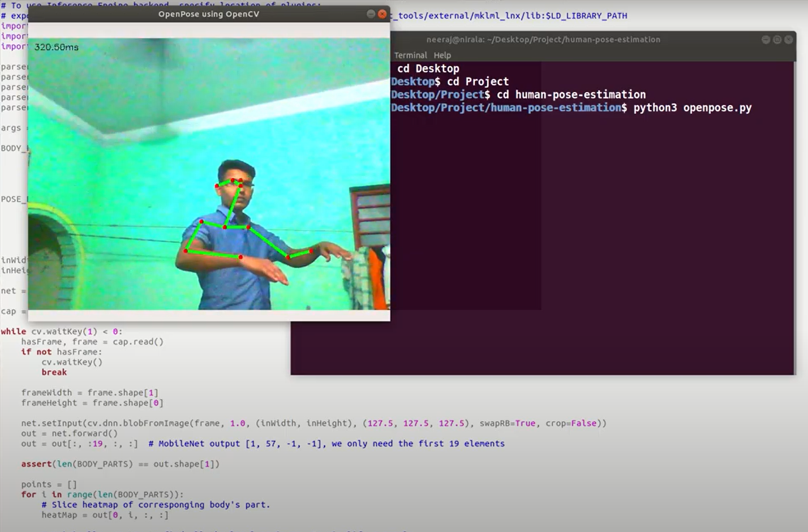Click the MobileNet output comment in code
Viewport: 808px width, 532px height.
(326, 444)
